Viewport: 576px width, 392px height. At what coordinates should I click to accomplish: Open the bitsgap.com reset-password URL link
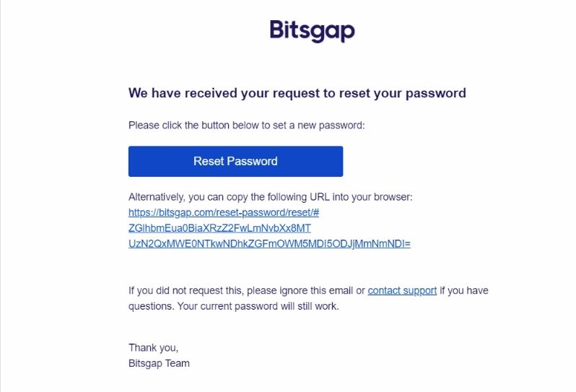point(224,212)
